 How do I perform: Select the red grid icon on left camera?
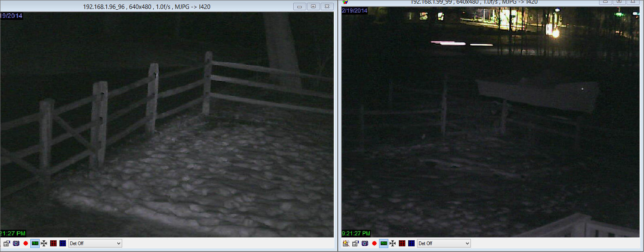point(53,243)
